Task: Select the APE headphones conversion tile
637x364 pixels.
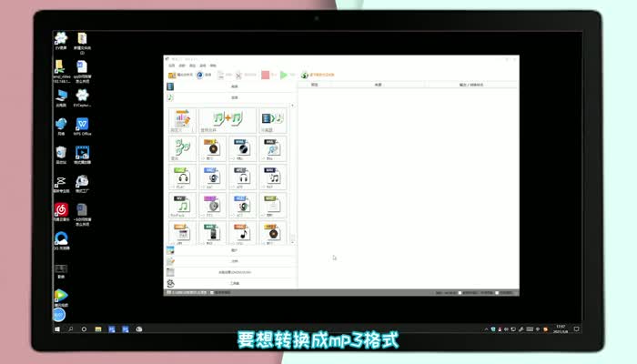Action: tap(243, 177)
